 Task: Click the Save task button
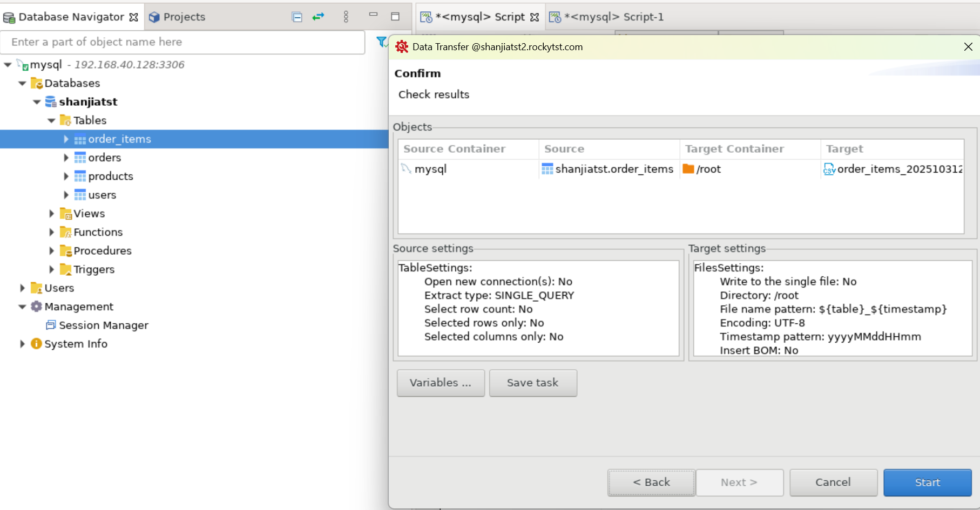(532, 383)
